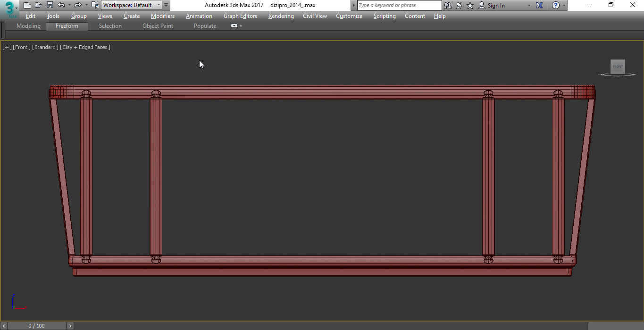Click the [Standard] viewport label
Viewport: 644px width, 330px height.
pos(45,47)
